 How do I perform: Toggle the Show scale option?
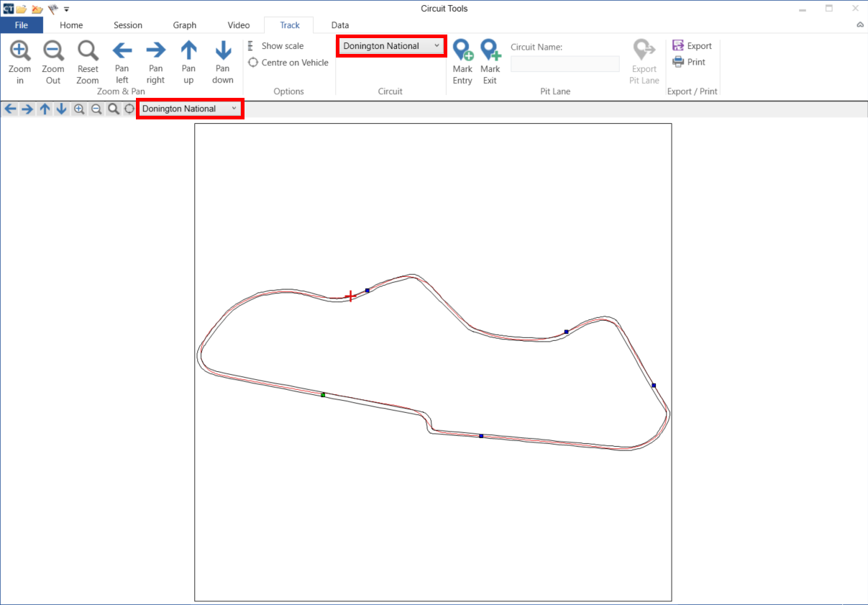[x=276, y=46]
